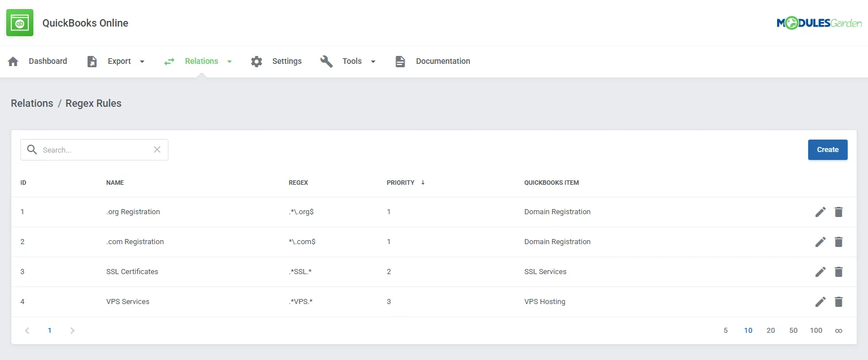
Task: Expand the Tools dropdown arrow
Action: click(373, 62)
